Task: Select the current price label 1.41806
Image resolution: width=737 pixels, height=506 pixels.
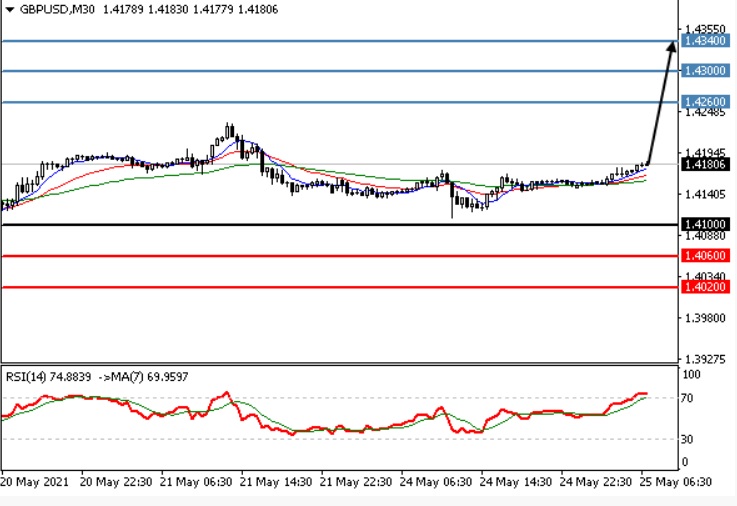Action: (x=705, y=164)
